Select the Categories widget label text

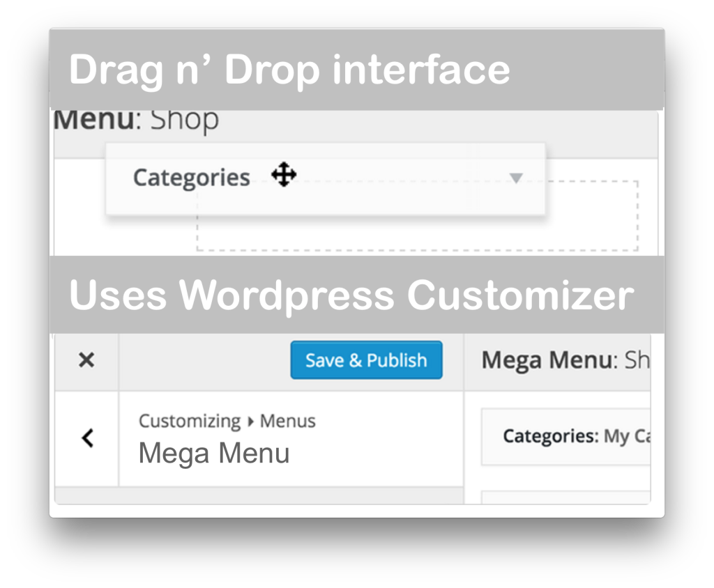[x=191, y=178]
